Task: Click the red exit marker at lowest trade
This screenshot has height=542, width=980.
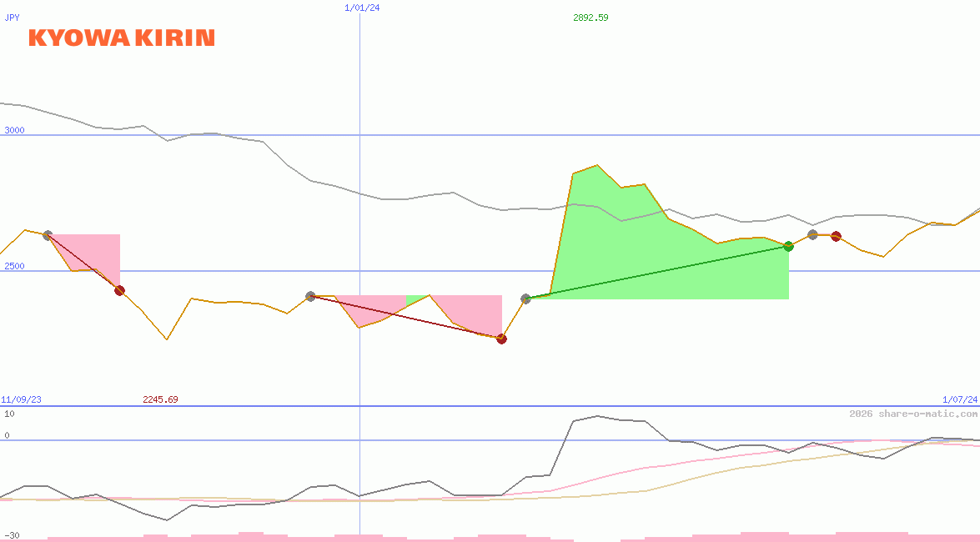Action: tap(501, 339)
